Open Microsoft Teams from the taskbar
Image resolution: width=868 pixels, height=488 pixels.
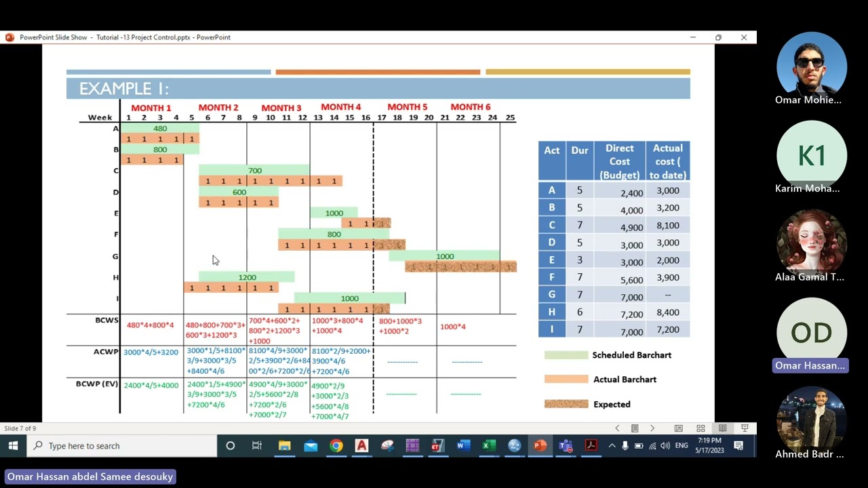click(566, 445)
